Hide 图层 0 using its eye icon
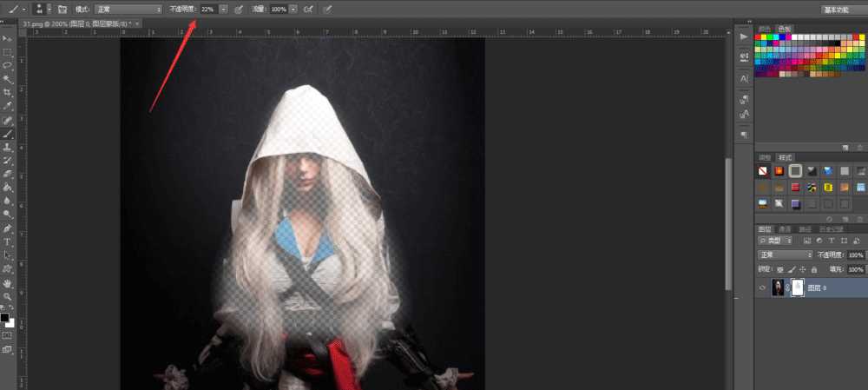868x390 pixels. point(761,288)
